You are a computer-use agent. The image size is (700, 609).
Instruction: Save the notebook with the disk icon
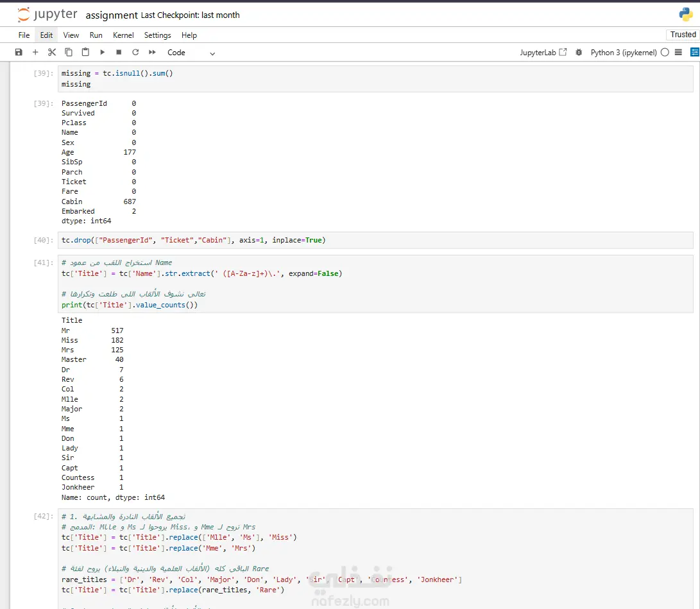[19, 52]
